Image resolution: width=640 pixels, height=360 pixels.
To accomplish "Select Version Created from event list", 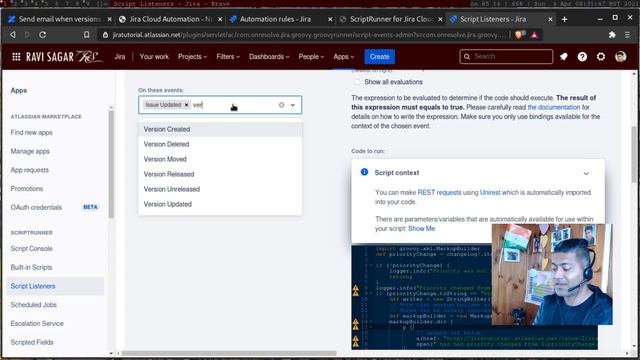I will 220,129.
